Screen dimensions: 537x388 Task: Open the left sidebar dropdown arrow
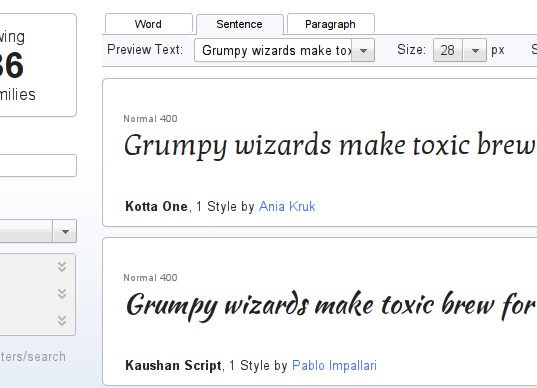pos(65,231)
